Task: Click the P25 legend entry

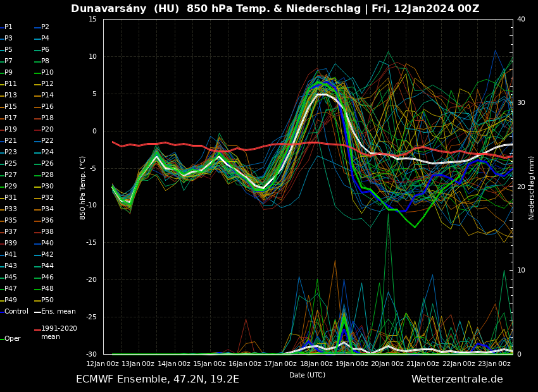Action: (11, 164)
